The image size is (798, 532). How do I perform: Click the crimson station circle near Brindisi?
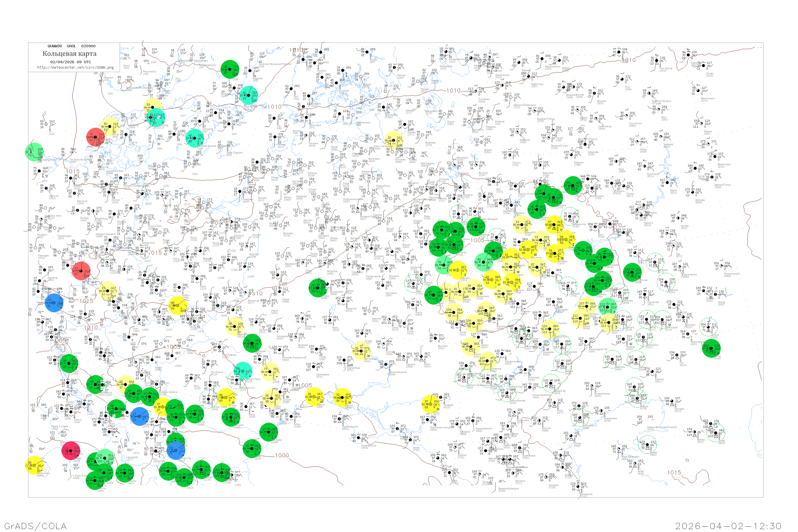click(x=71, y=451)
